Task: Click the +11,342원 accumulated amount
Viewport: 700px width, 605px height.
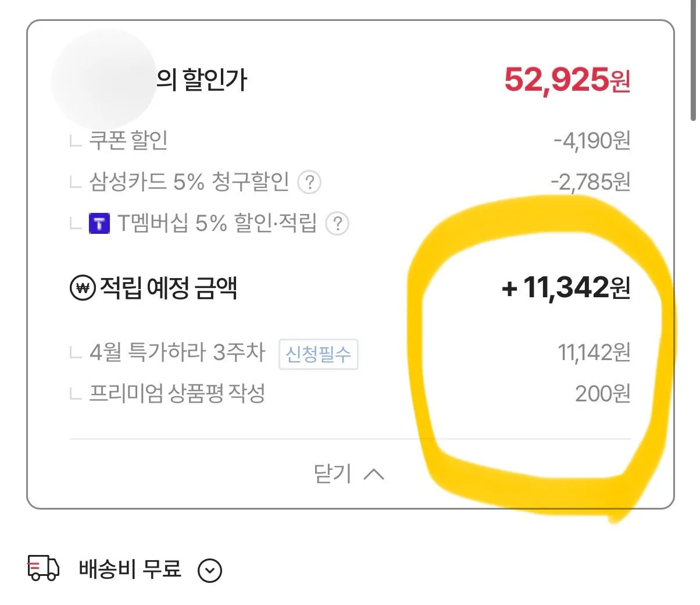Action: (x=567, y=289)
